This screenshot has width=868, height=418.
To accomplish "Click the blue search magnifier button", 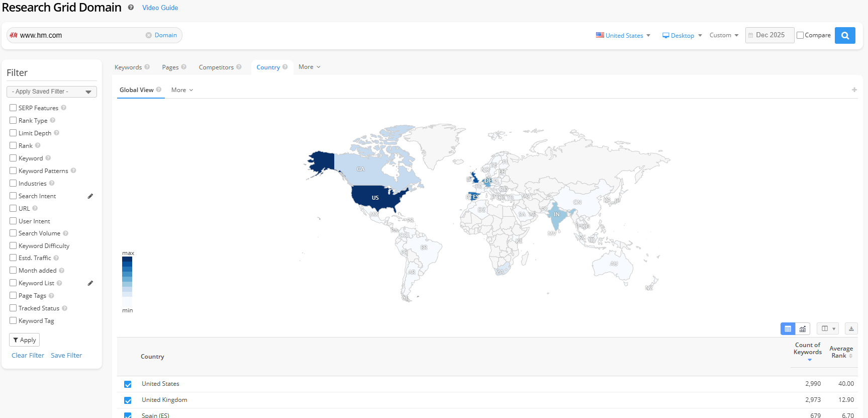I will (845, 36).
